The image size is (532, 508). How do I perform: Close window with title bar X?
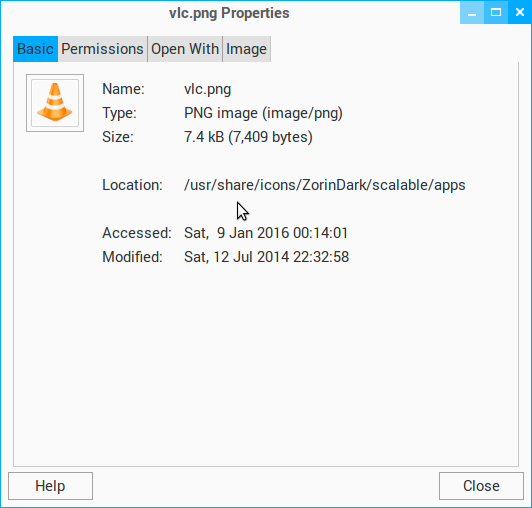(x=519, y=13)
